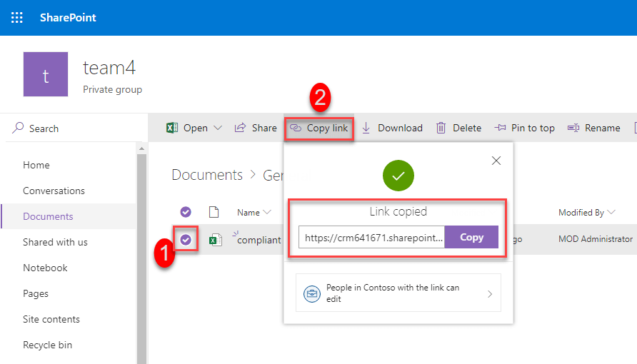
Task: Click the Excel file icon in the row
Action: (214, 240)
